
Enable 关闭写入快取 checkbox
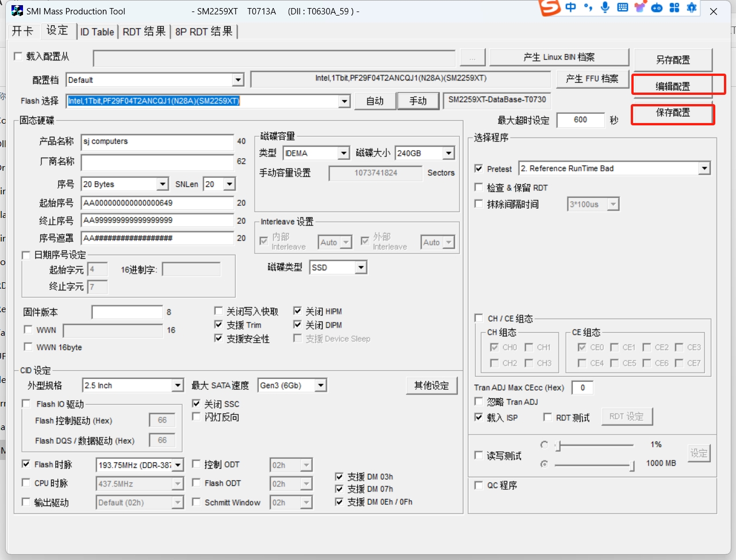218,311
